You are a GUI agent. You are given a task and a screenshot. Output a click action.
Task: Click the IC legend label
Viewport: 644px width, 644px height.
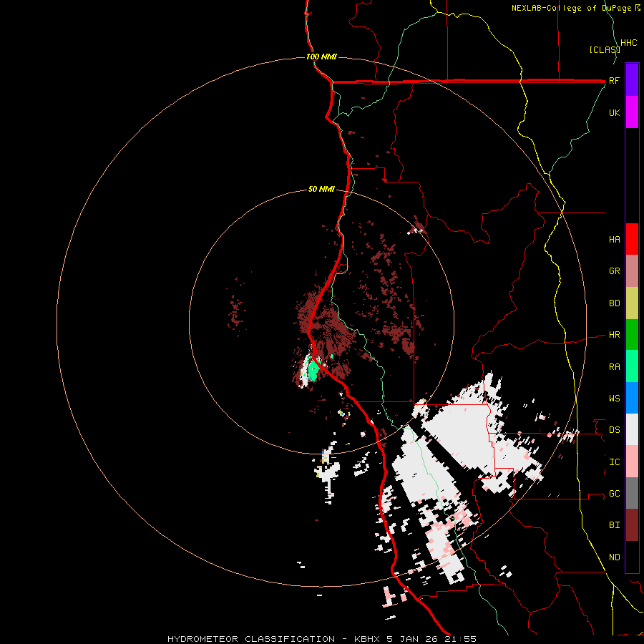(615, 462)
